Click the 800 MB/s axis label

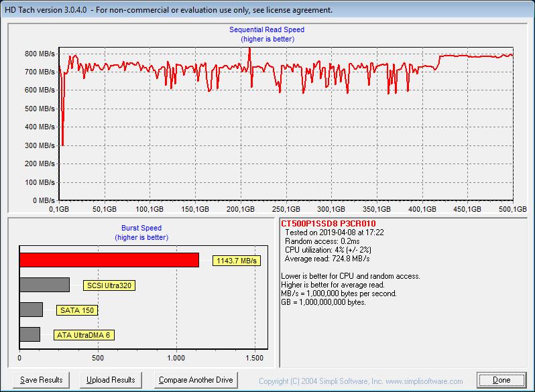[40, 54]
